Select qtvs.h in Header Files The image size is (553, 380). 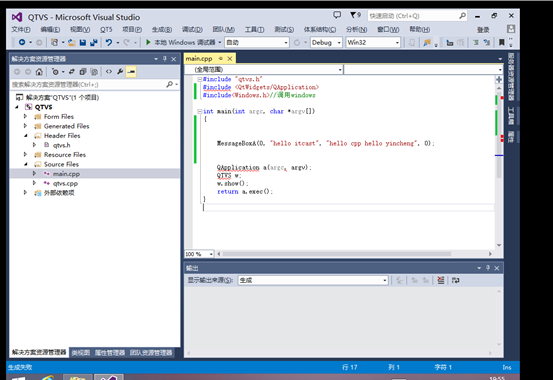pos(62,145)
